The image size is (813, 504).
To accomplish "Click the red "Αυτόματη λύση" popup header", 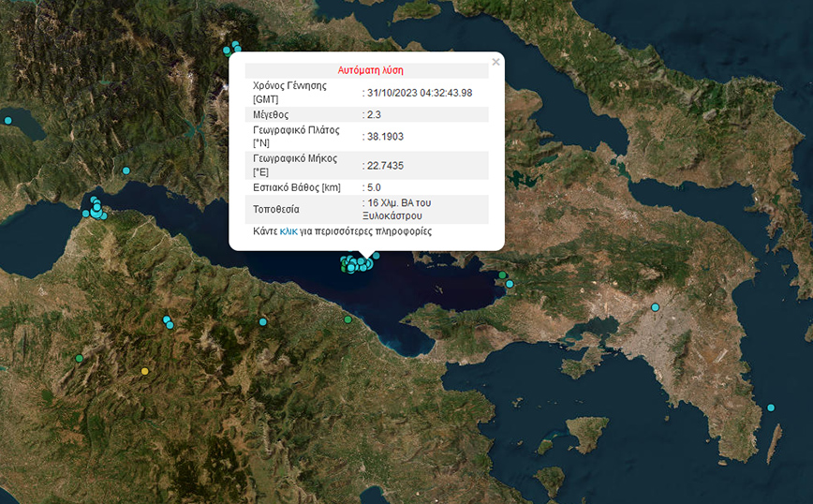I will coord(370,70).
